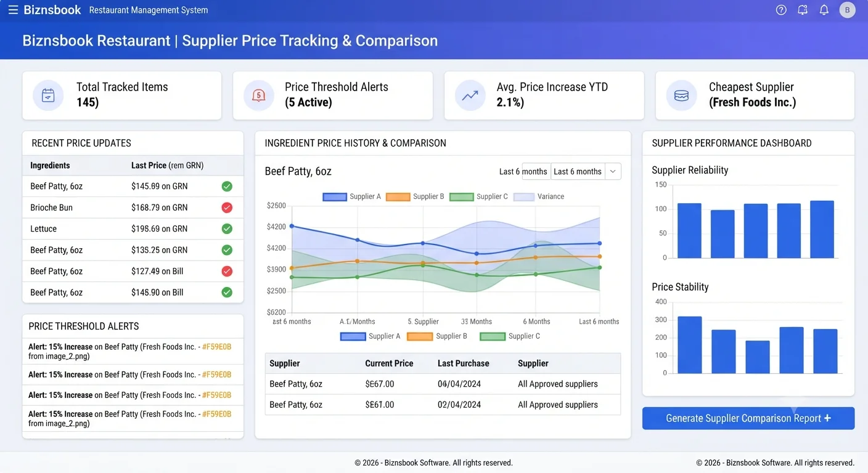Click the RECENT PRICE UPDATES panel heading

[x=81, y=143]
